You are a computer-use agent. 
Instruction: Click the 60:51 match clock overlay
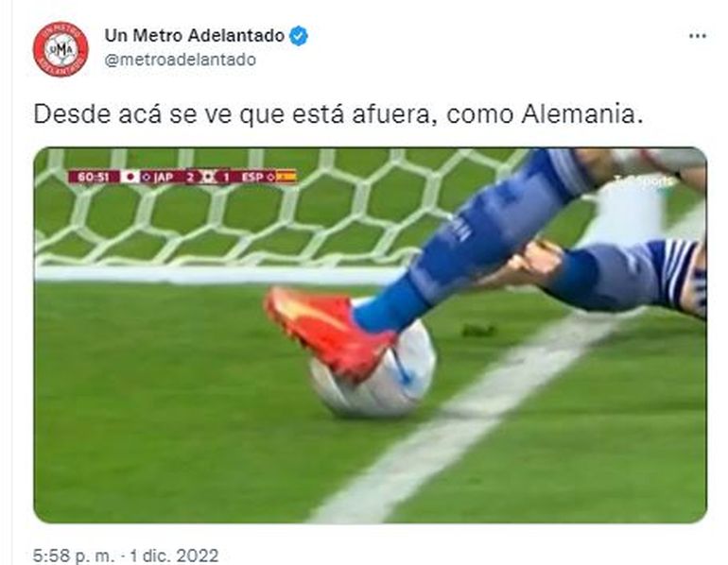tap(94, 177)
